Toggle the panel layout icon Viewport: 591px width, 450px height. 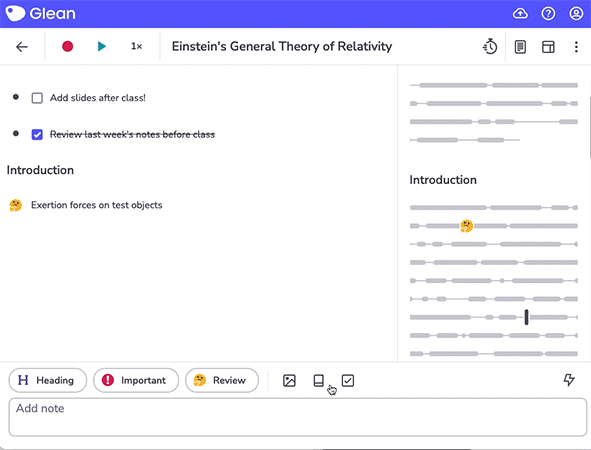(x=548, y=47)
